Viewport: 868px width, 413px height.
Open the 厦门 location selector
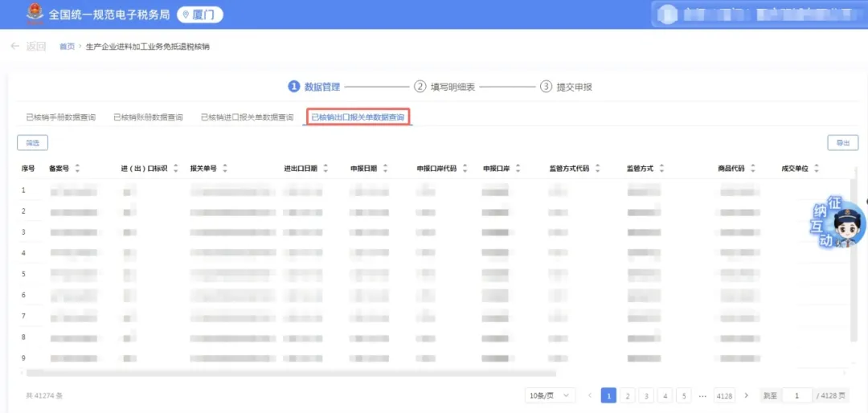(200, 15)
